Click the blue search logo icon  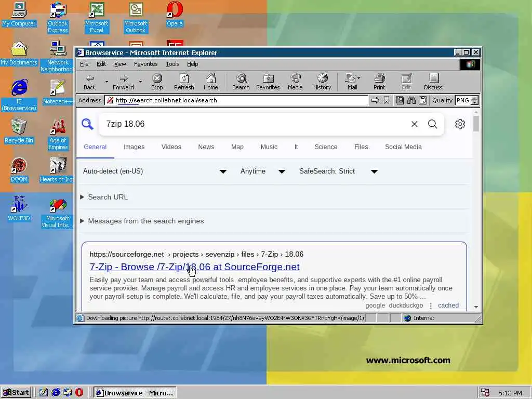tap(87, 124)
